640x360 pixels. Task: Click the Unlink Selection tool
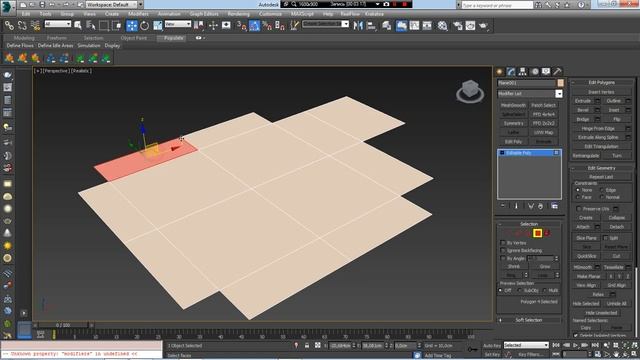[22, 26]
